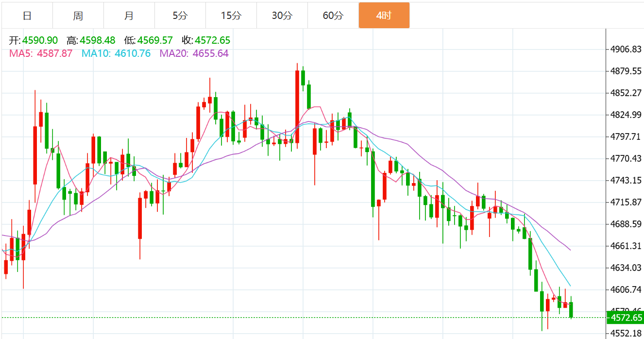The height and width of the screenshot is (339, 644).
Task: Switch to the 日 daily chart tab
Action: (27, 16)
